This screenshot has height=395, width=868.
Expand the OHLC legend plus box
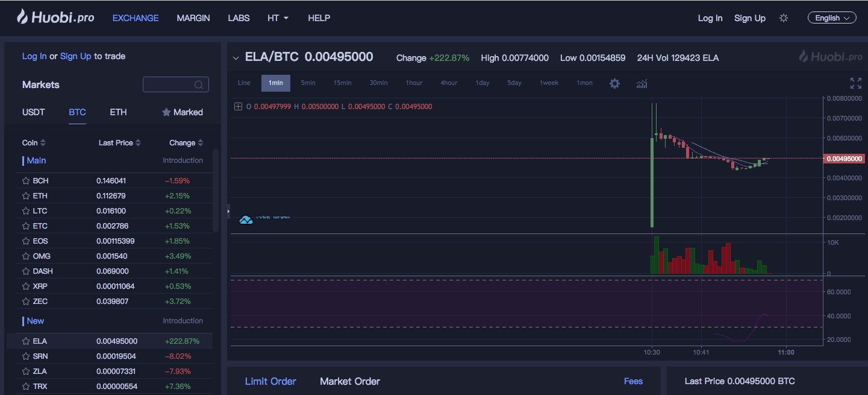click(x=238, y=107)
